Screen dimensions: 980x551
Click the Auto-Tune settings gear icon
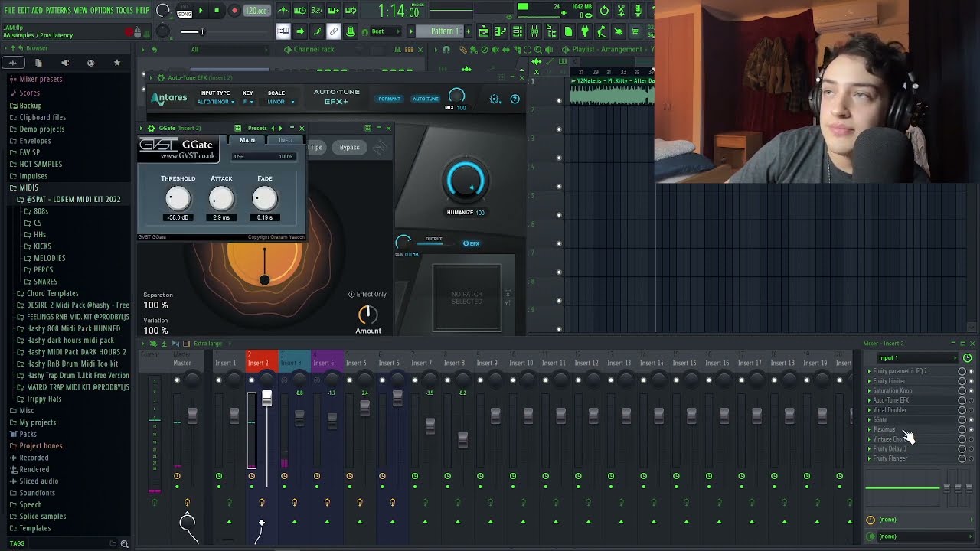tap(495, 99)
